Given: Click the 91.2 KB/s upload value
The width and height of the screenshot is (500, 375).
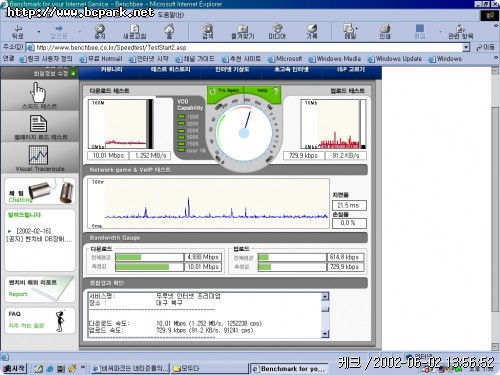Looking at the screenshot, I should click(x=346, y=156).
